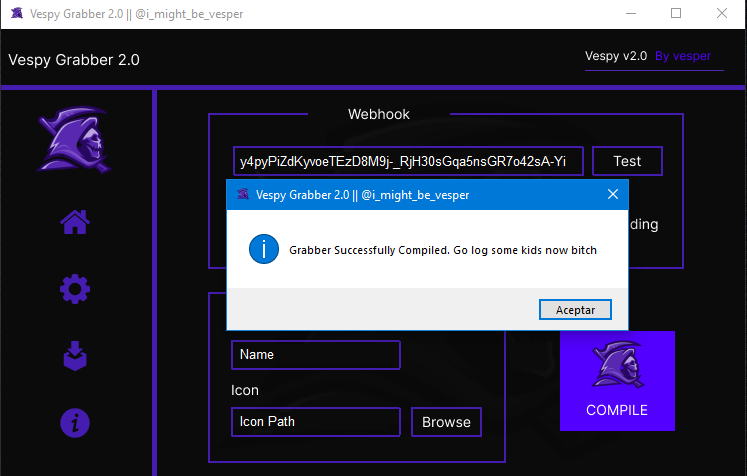Viewport: 747px width, 476px height.
Task: Open the info page in sidebar
Action: point(75,423)
